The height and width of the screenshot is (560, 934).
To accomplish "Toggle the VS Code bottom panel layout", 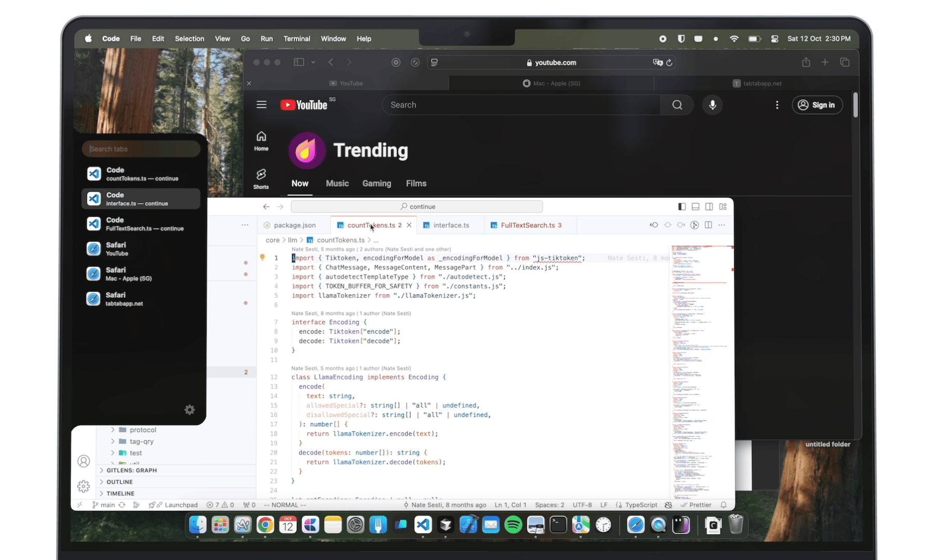I will click(695, 206).
